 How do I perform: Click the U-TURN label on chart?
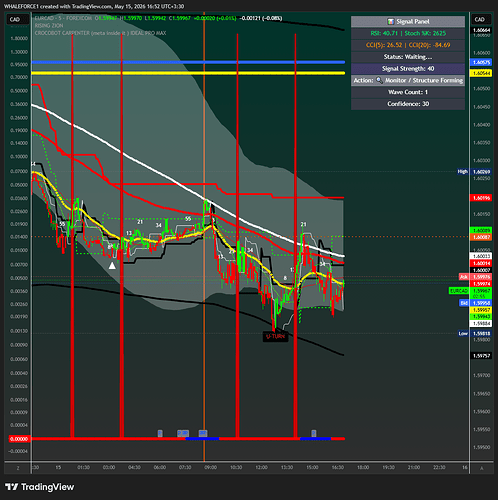pyautogui.click(x=275, y=336)
